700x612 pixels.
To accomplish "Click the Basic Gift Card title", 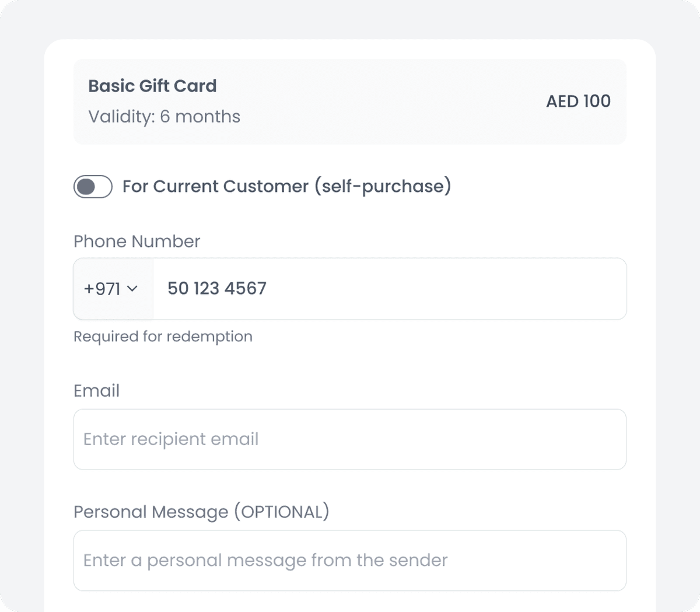I will tap(152, 85).
